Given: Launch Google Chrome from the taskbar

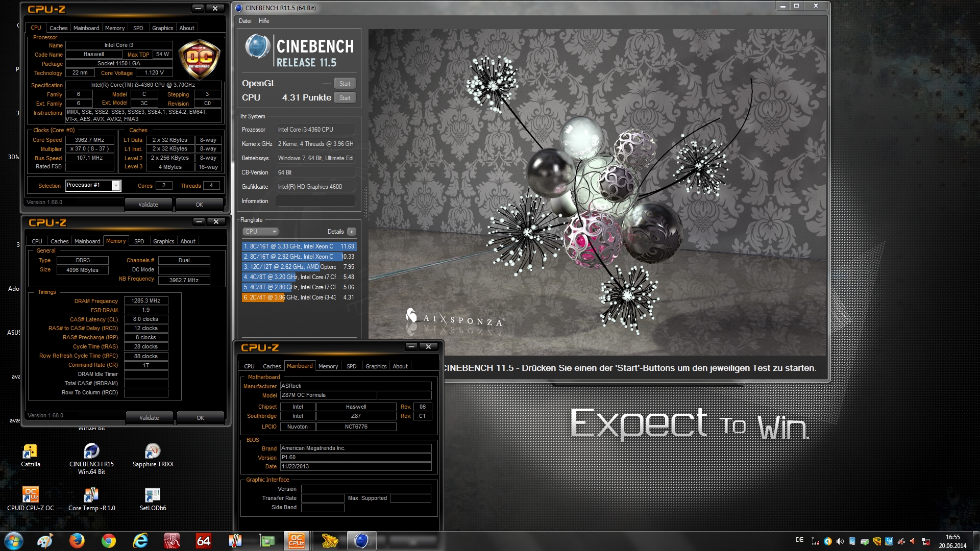Looking at the screenshot, I should coord(108,541).
